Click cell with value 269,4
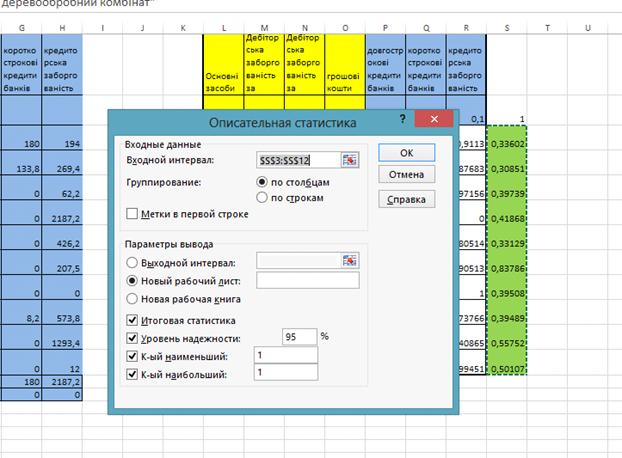The image size is (622, 458). [62, 163]
